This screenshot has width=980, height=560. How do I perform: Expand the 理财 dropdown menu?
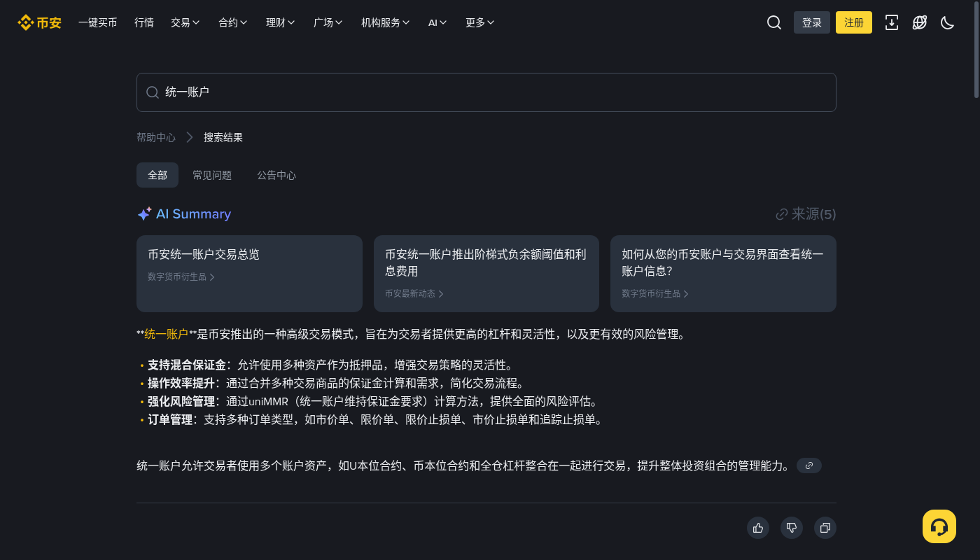(281, 22)
